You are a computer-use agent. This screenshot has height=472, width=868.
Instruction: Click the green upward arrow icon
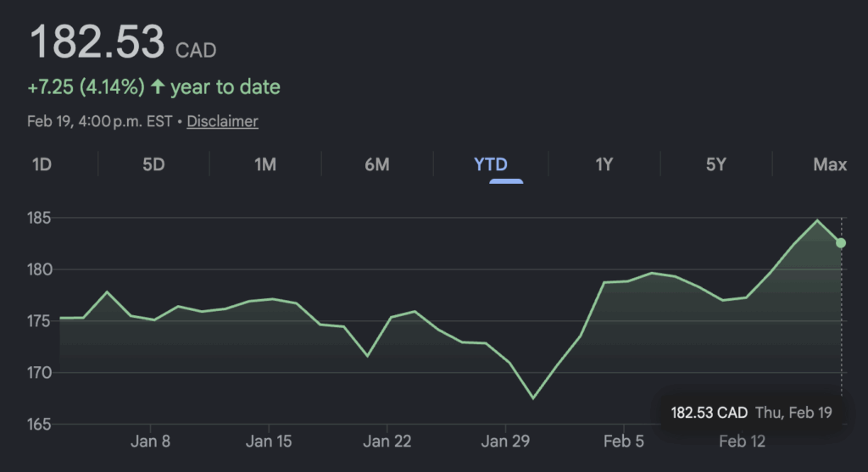[157, 86]
